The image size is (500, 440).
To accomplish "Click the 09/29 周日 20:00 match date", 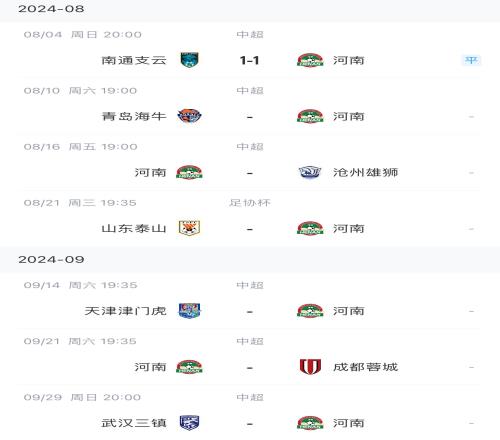I will point(82,397).
